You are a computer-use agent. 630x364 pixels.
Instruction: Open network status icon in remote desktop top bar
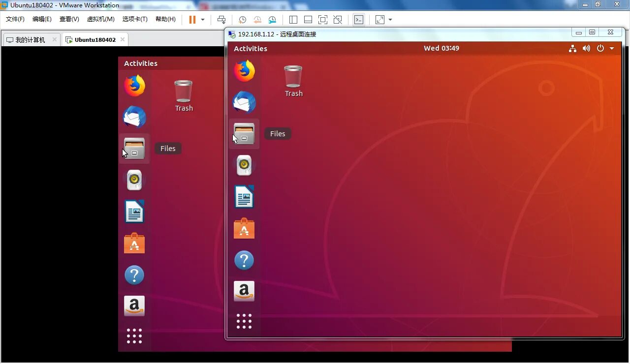[x=572, y=48]
